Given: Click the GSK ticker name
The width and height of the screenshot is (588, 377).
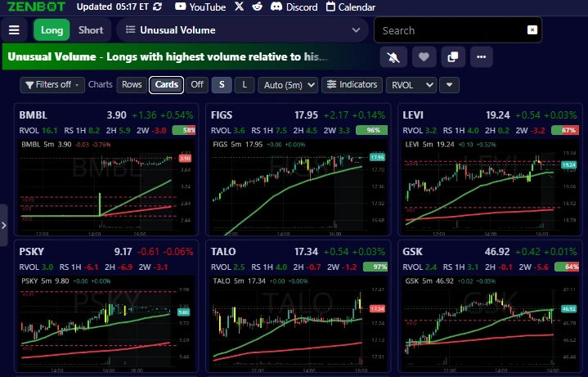Looking at the screenshot, I should 412,251.
